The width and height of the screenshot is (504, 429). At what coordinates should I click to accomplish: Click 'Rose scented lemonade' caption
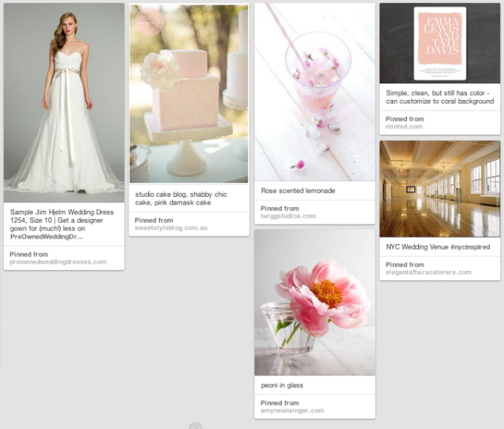click(298, 190)
